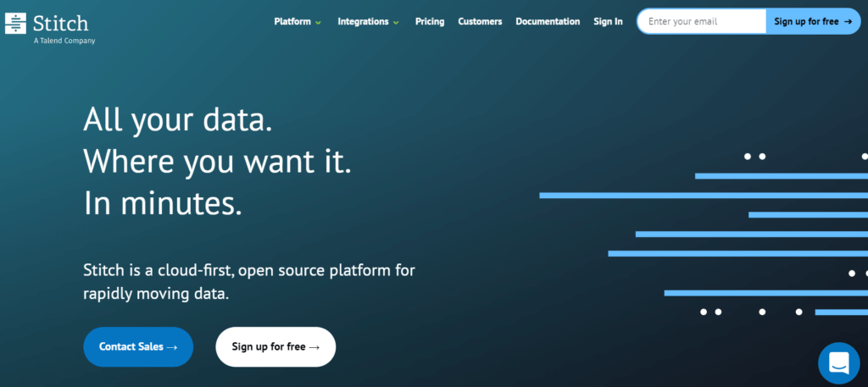Open the Integrations menu
The image size is (868, 387).
pos(363,21)
